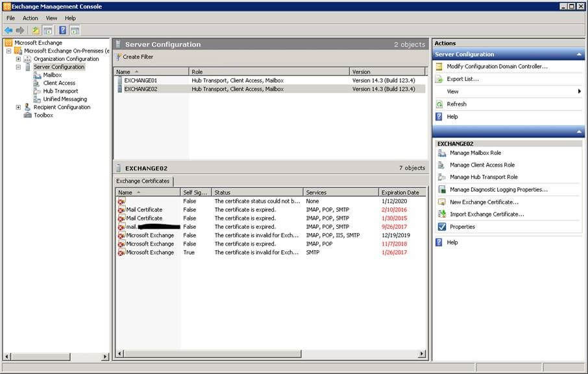Sort certificates by Services column header
The width and height of the screenshot is (588, 374).
[341, 193]
